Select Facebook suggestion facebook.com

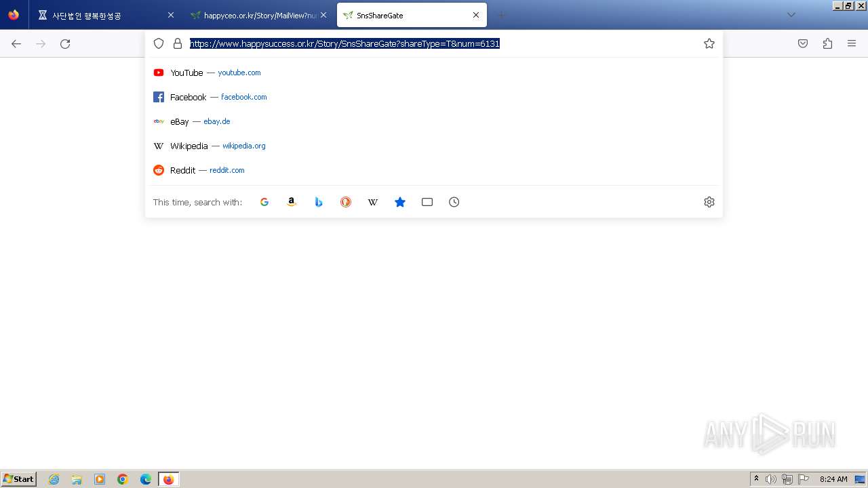[x=434, y=97]
